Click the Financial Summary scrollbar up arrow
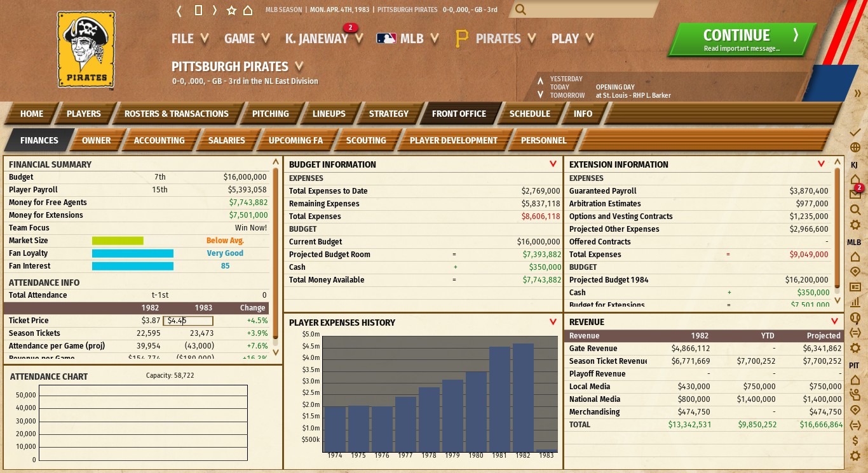The height and width of the screenshot is (473, 868). click(276, 163)
